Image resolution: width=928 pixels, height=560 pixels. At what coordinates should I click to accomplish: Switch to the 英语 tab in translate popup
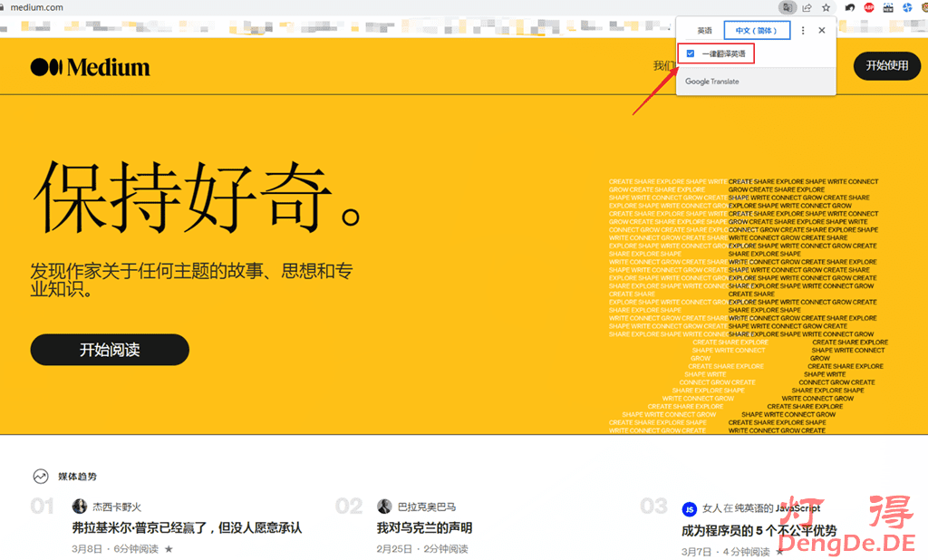pyautogui.click(x=704, y=31)
